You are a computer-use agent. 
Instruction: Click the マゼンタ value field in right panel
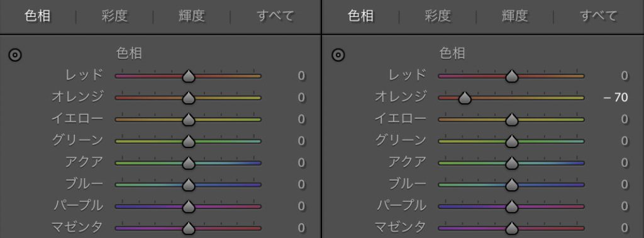[x=625, y=228]
